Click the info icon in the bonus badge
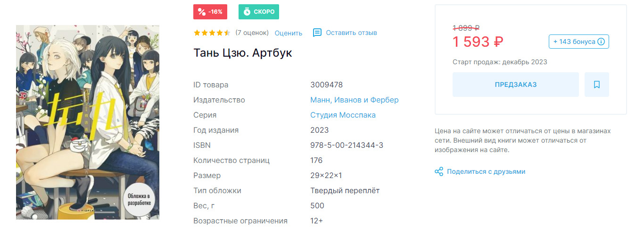 click(x=601, y=42)
